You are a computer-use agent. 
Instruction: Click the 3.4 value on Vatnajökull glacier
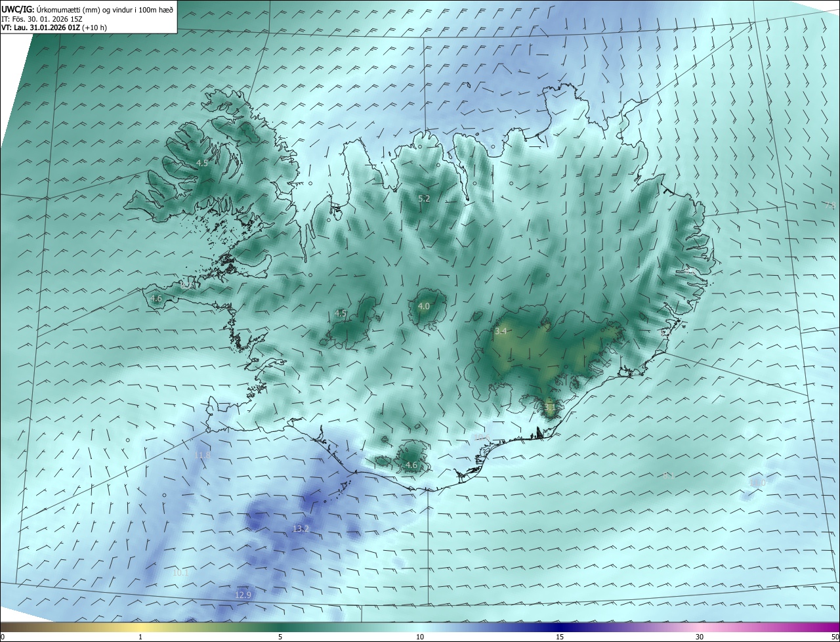pyautogui.click(x=501, y=332)
